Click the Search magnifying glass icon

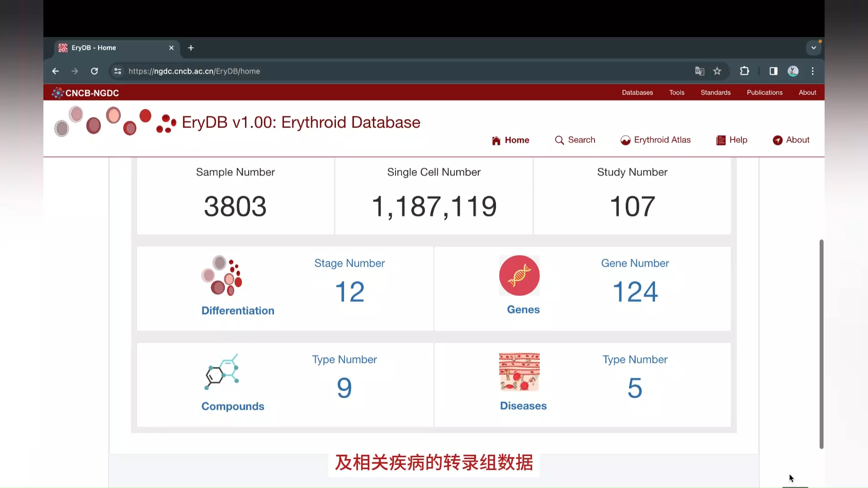[x=559, y=140]
